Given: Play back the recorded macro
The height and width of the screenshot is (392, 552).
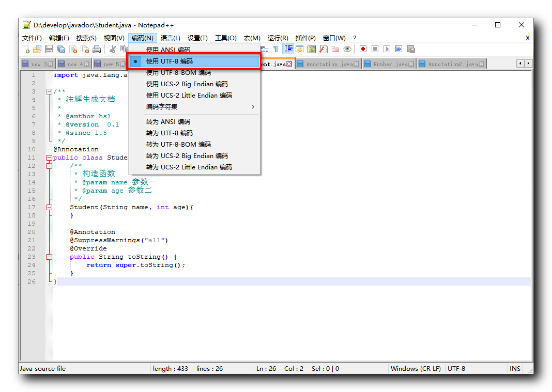Looking at the screenshot, I should pyautogui.click(x=387, y=49).
